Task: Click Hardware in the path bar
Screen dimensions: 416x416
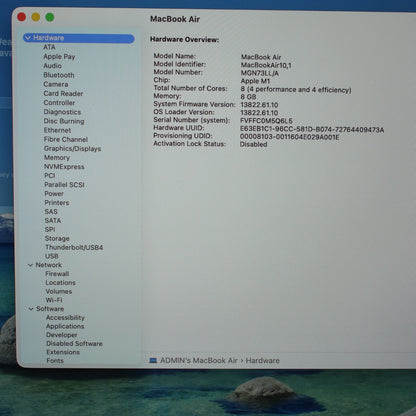Action: pyautogui.click(x=263, y=360)
